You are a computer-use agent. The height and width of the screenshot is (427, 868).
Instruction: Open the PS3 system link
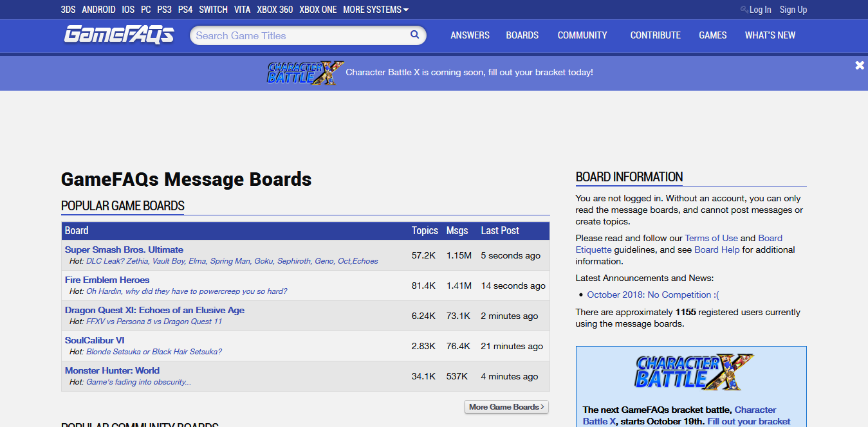(165, 10)
